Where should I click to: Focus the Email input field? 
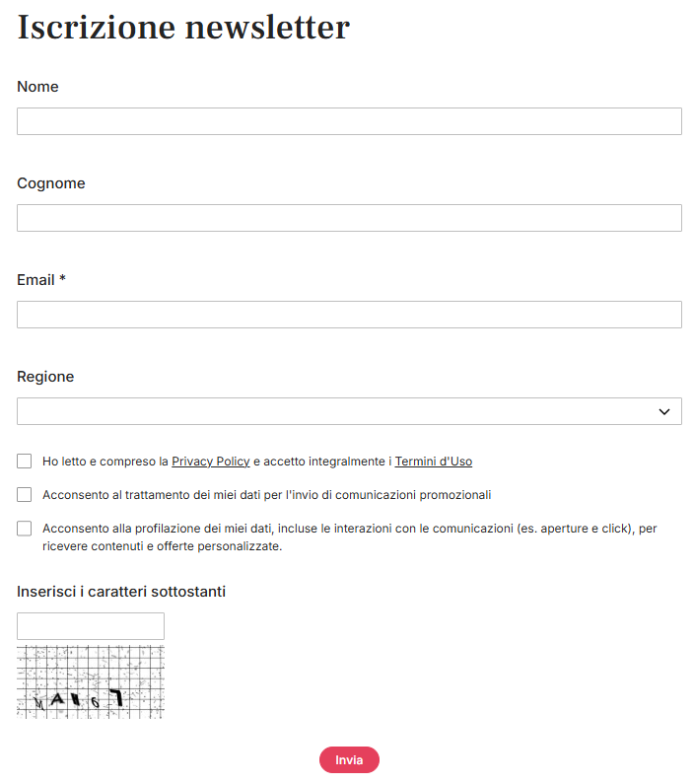click(349, 315)
